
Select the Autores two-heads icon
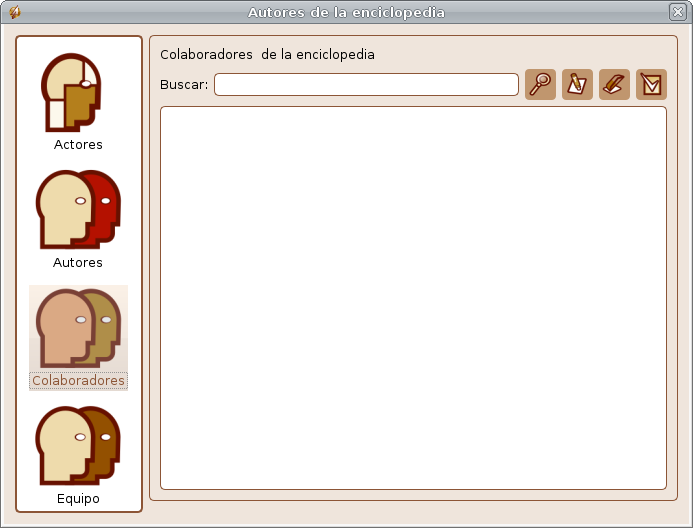78,209
